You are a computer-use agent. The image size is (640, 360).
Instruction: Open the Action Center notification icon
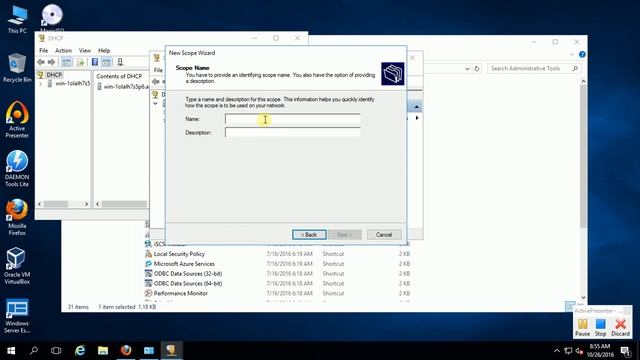tap(626, 351)
